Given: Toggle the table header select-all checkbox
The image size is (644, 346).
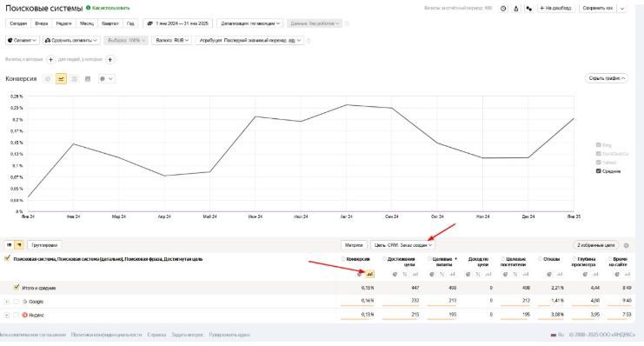Looking at the screenshot, I should [7, 258].
